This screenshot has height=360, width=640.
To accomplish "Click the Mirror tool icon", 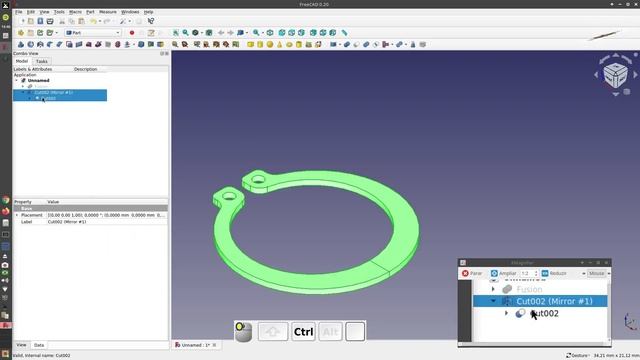I will point(40,44).
